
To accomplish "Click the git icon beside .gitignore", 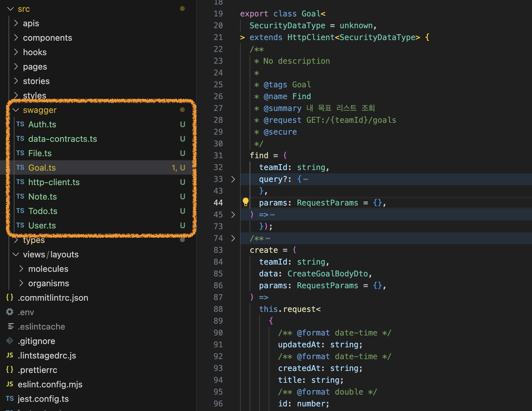I will [x=10, y=341].
